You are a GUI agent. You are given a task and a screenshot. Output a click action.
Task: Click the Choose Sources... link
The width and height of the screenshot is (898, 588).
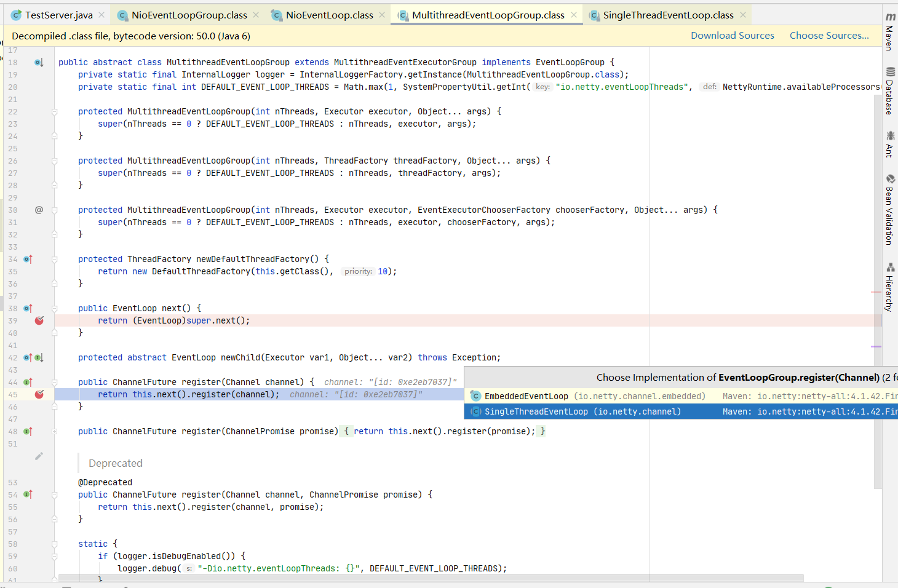[829, 36]
